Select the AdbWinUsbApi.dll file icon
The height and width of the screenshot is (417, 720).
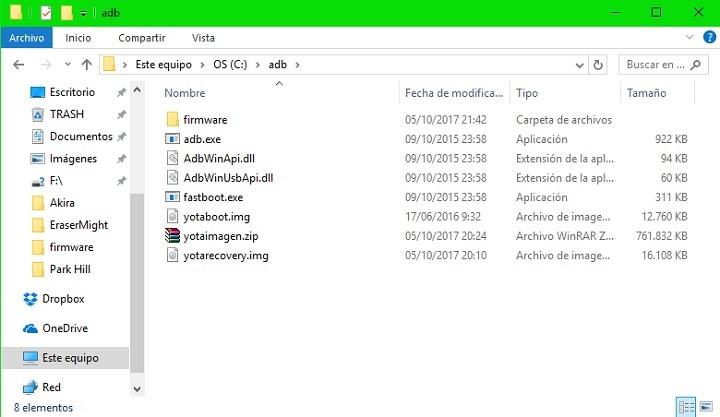click(x=173, y=177)
